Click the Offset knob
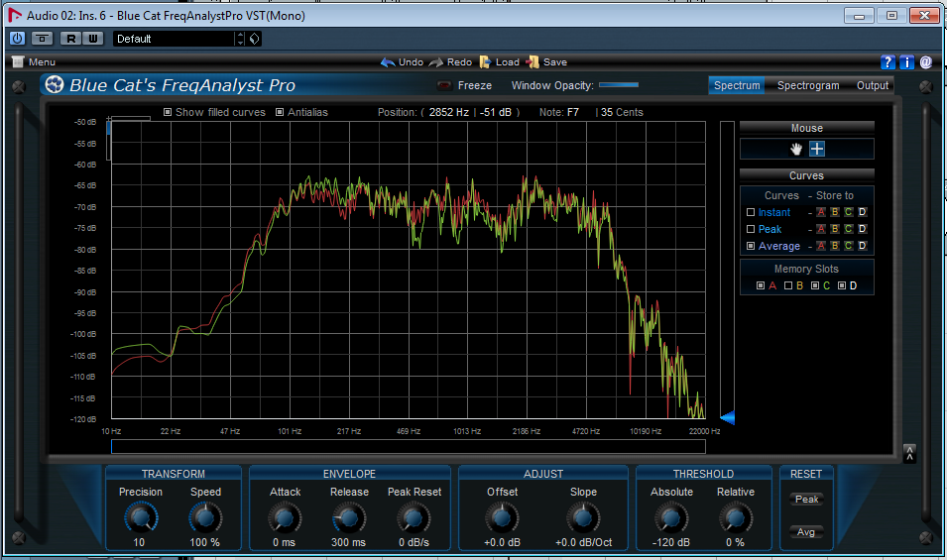Screen dimensions: 947x560 [x=502, y=517]
